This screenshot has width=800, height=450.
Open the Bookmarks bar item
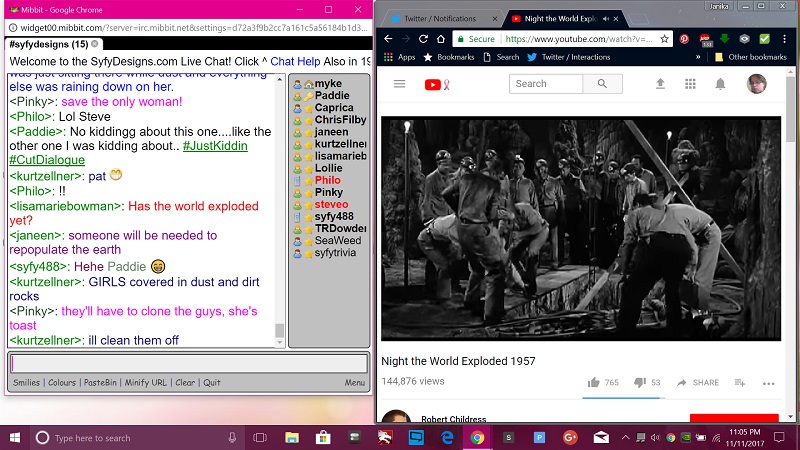(x=449, y=57)
